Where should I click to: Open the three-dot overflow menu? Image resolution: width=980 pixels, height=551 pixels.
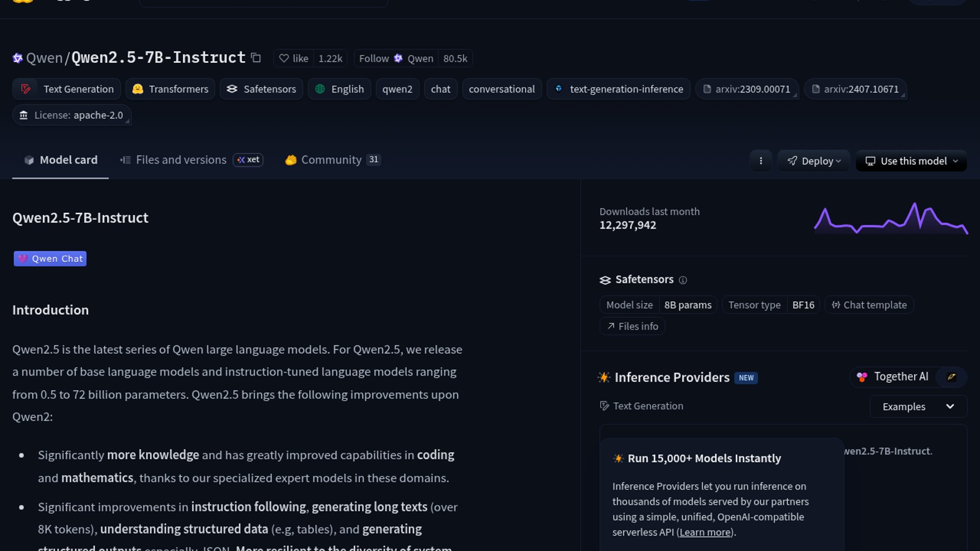coord(761,161)
